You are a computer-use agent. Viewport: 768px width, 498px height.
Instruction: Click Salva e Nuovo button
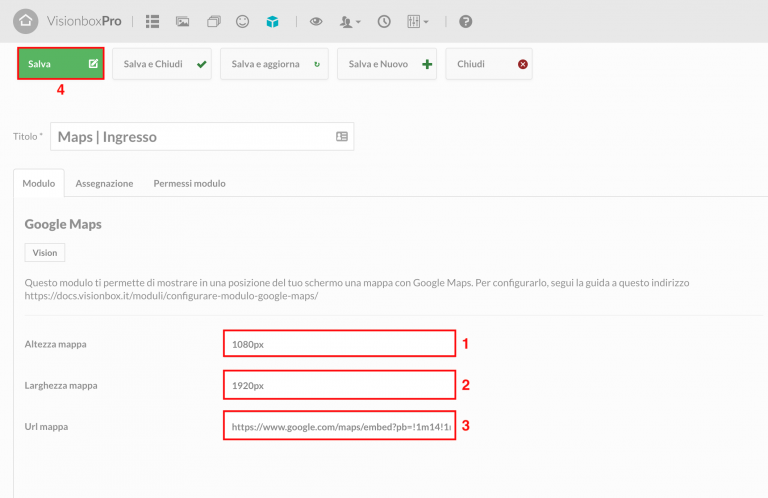(x=387, y=64)
